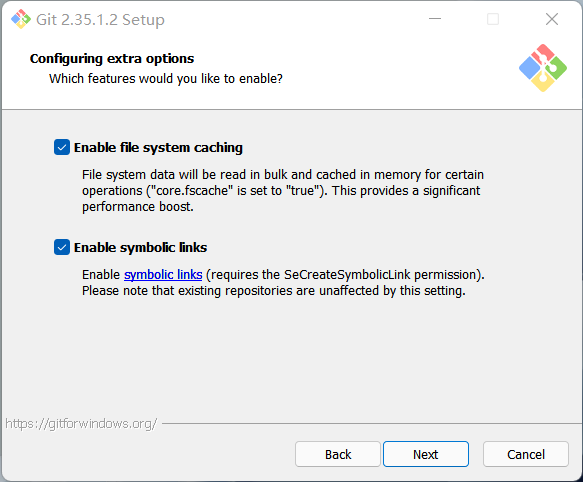Open the symbolic links hyperlink
Screen dimensions: 583x482
click(x=163, y=275)
